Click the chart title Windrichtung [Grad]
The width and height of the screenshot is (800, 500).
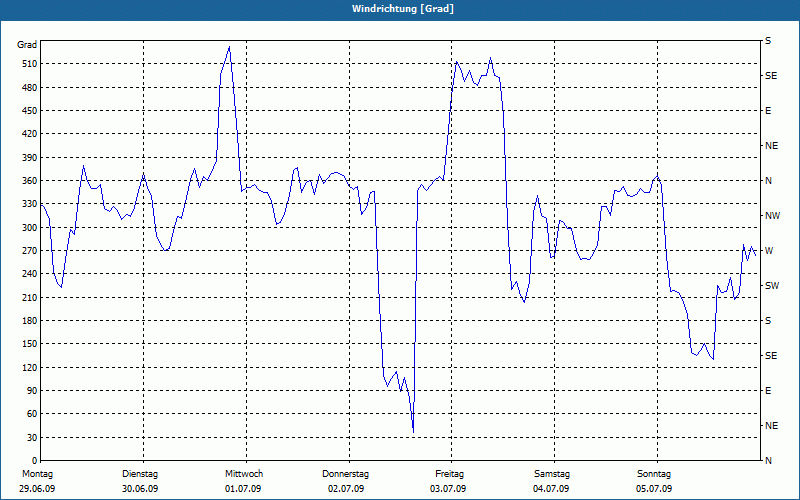tap(403, 9)
